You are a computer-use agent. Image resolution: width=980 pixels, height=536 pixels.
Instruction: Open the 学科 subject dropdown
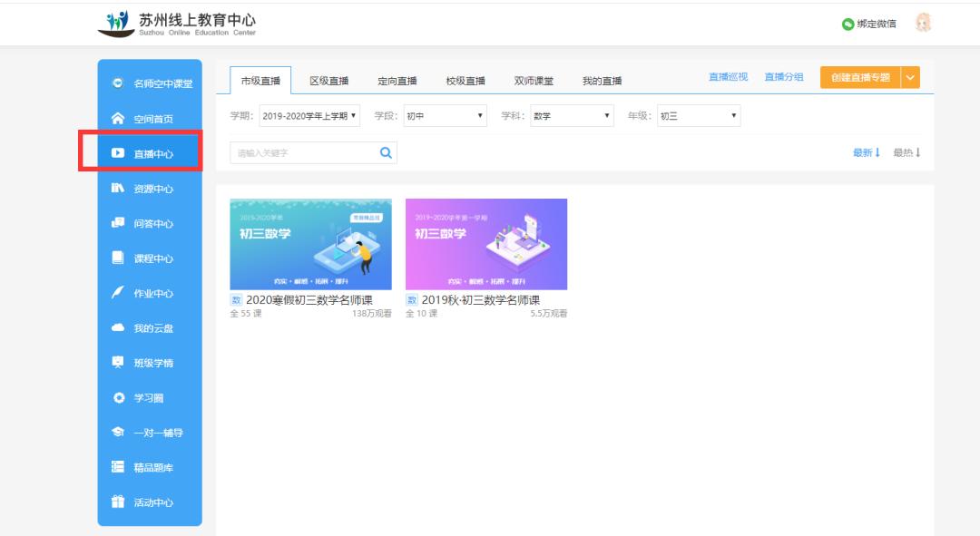pos(572,115)
